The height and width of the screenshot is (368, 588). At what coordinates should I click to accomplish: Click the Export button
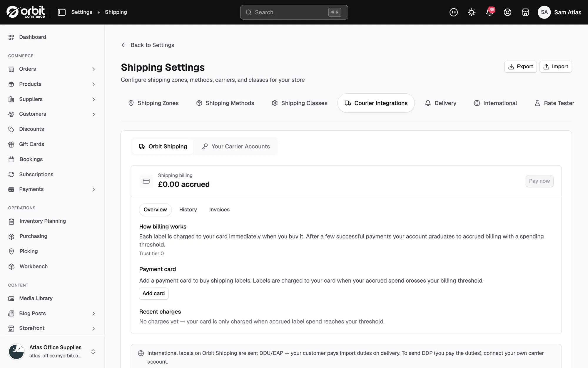pyautogui.click(x=521, y=67)
